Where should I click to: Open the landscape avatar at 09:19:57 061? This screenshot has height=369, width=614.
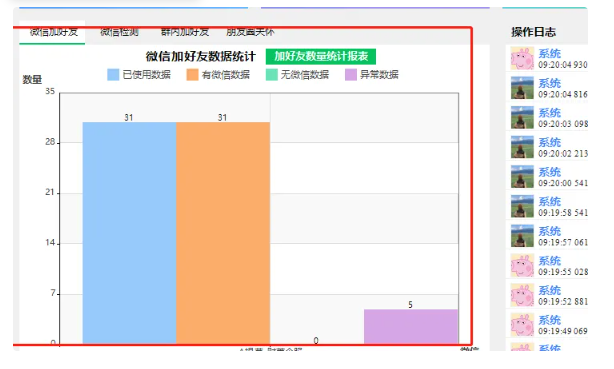pos(522,235)
